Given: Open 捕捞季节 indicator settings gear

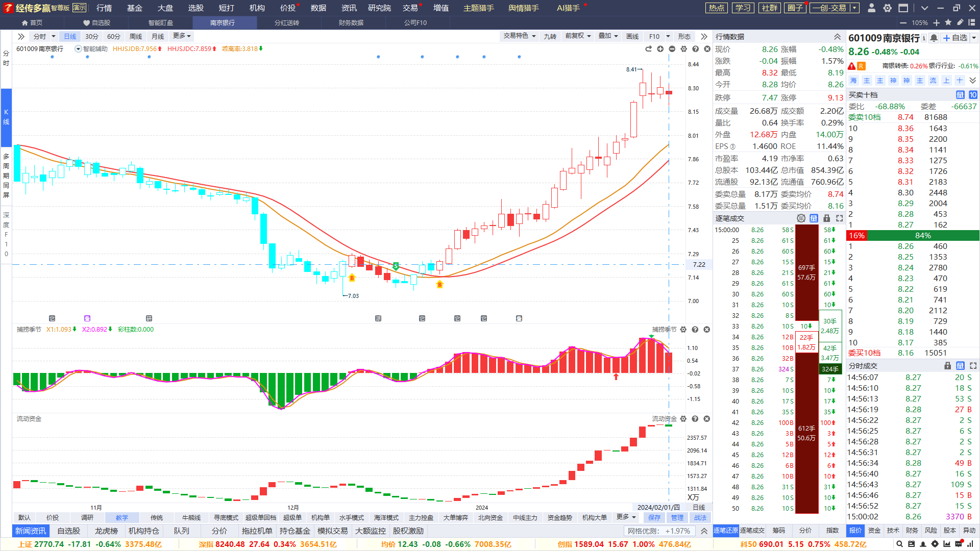Looking at the screenshot, I should point(683,330).
